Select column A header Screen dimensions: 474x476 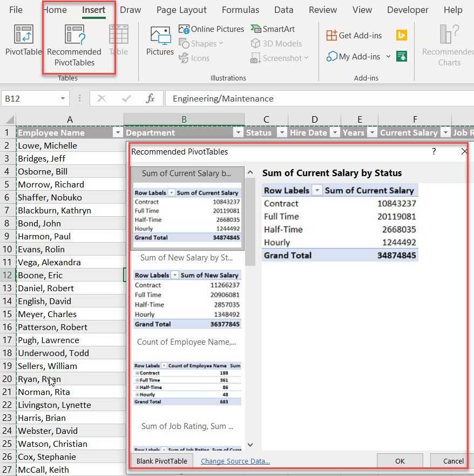[x=70, y=119]
